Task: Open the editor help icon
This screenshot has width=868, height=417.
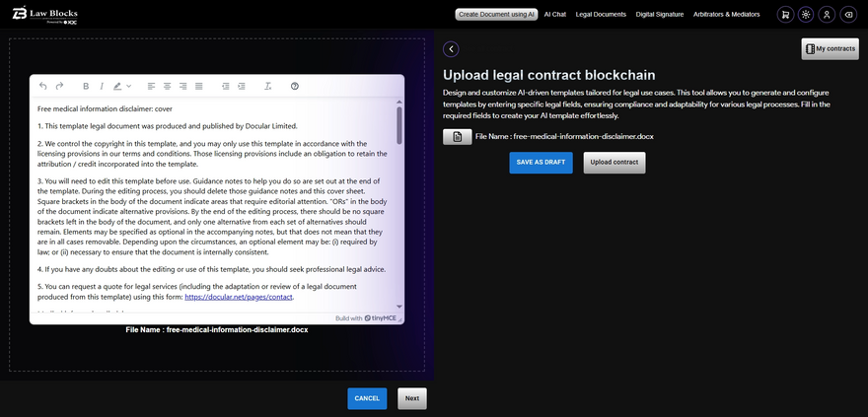Action: pos(295,87)
